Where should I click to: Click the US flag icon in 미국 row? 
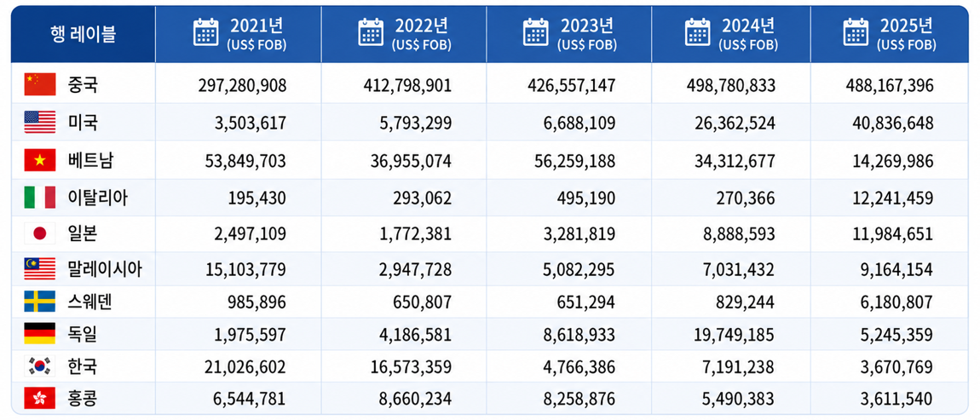(x=40, y=123)
